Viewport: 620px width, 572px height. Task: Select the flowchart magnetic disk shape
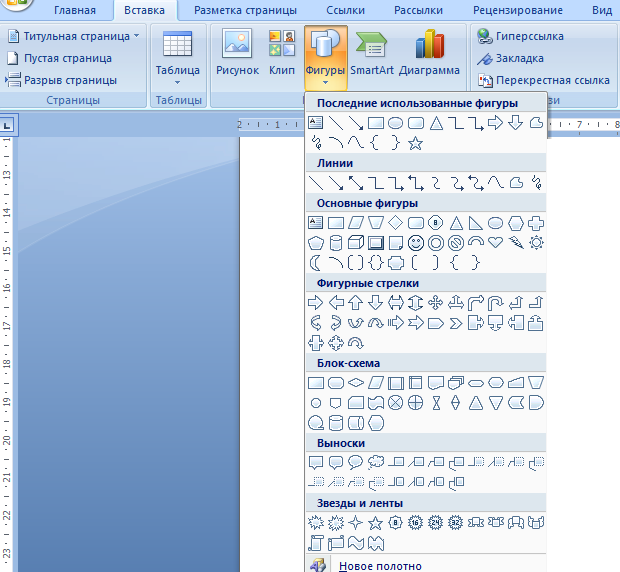click(336, 423)
